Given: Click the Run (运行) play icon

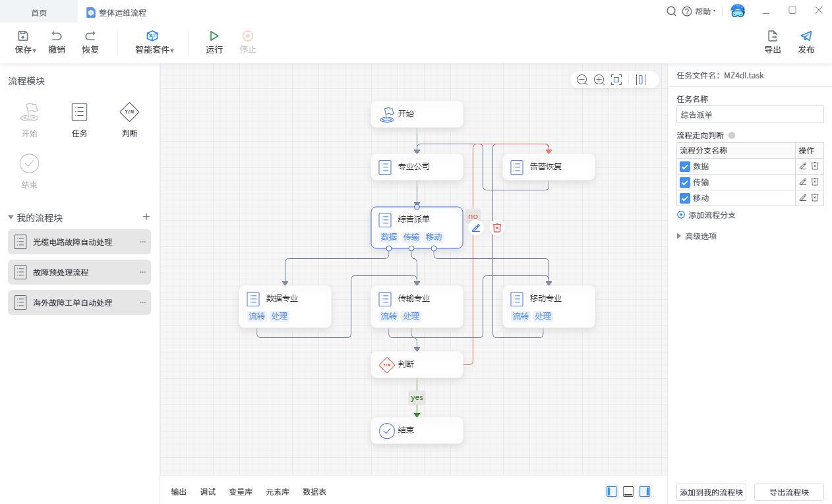Looking at the screenshot, I should pyautogui.click(x=214, y=36).
